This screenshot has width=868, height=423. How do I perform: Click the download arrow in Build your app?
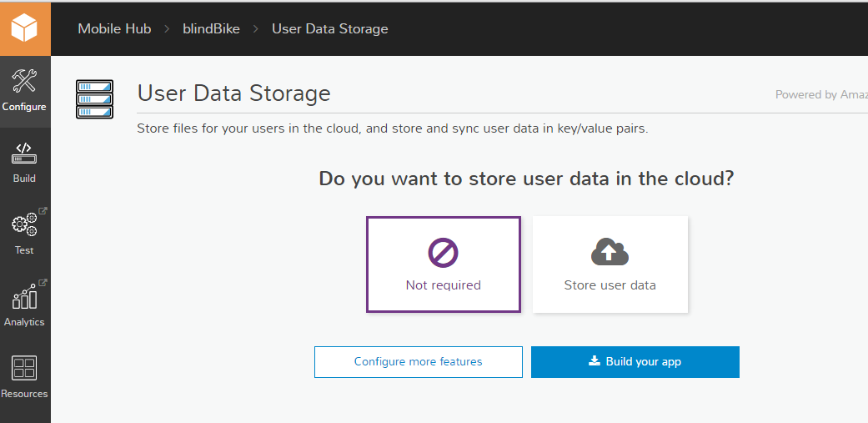[x=595, y=361]
